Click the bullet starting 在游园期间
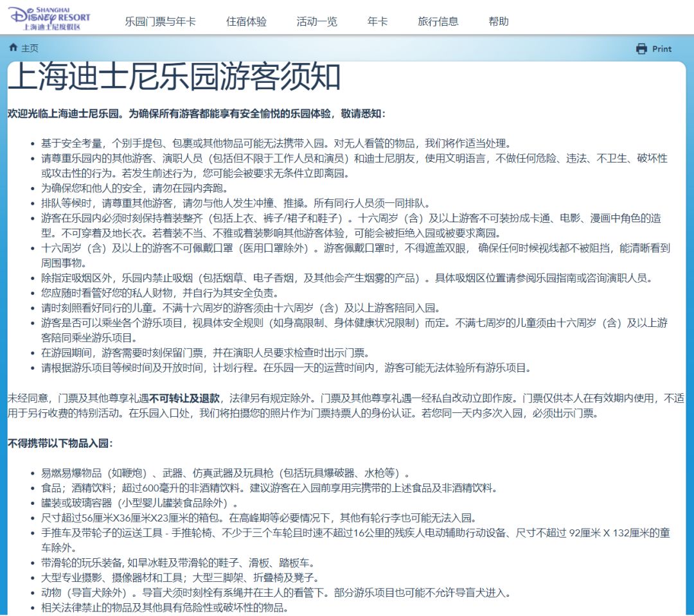Viewport: 694px width, 616px height. (x=206, y=353)
